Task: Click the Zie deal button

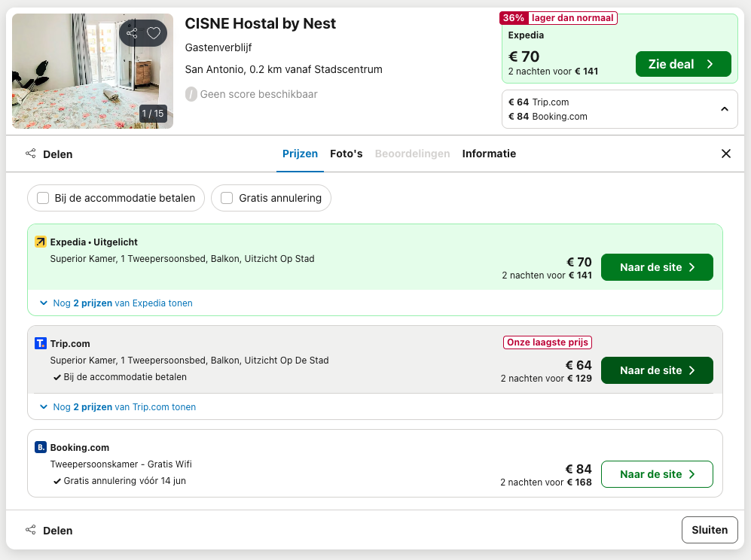Action: 683,64
